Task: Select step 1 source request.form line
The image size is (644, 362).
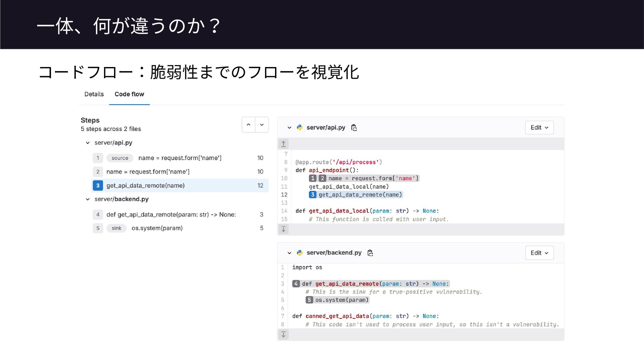Action: coord(180,158)
